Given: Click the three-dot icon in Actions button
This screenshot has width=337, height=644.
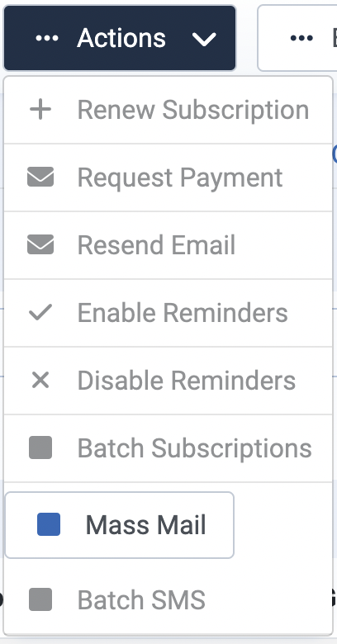Looking at the screenshot, I should coord(47,38).
